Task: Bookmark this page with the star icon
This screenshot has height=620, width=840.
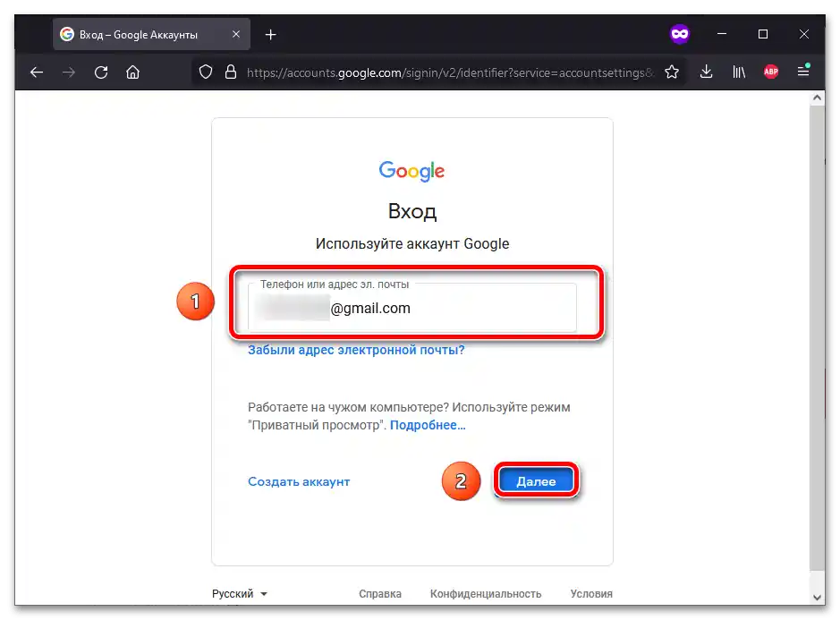Action: point(672,72)
